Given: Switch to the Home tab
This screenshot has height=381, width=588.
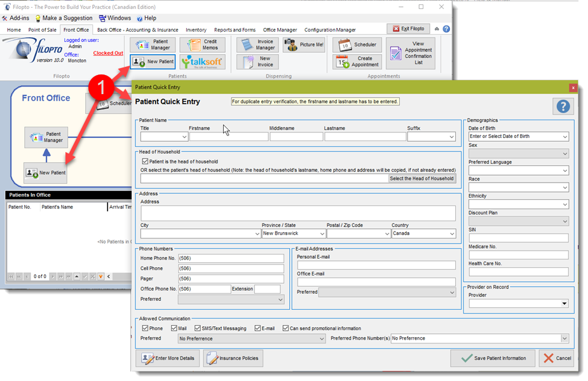Looking at the screenshot, I should (14, 30).
